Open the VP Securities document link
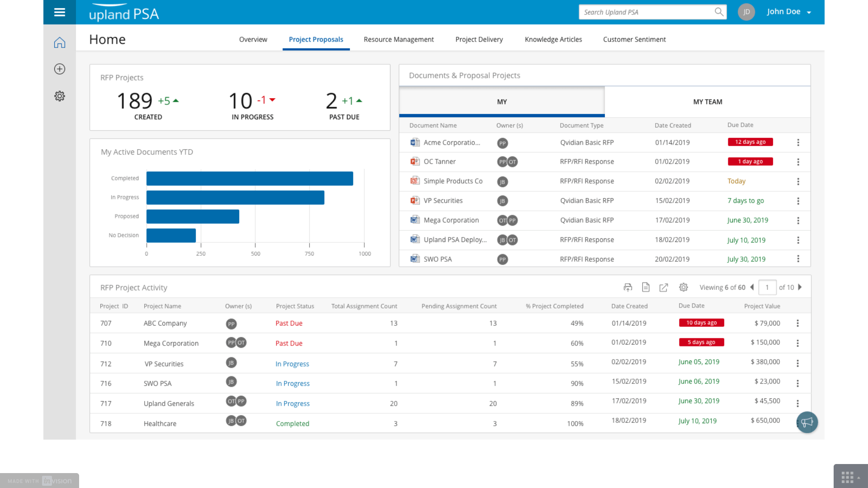This screenshot has height=488, width=868. point(443,200)
